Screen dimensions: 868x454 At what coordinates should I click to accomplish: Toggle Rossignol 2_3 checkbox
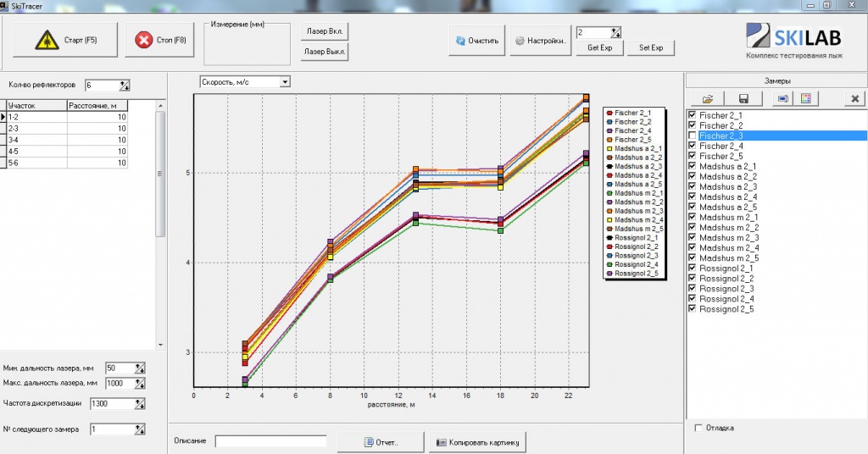pyautogui.click(x=692, y=288)
